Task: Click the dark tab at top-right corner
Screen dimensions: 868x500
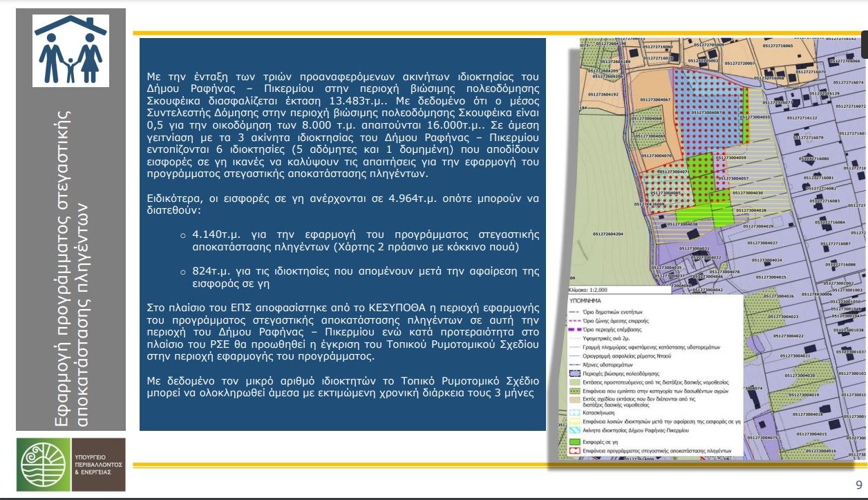Action: click(864, 45)
